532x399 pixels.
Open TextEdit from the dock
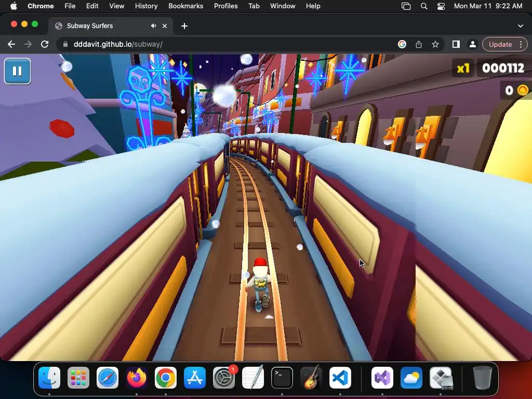click(253, 378)
